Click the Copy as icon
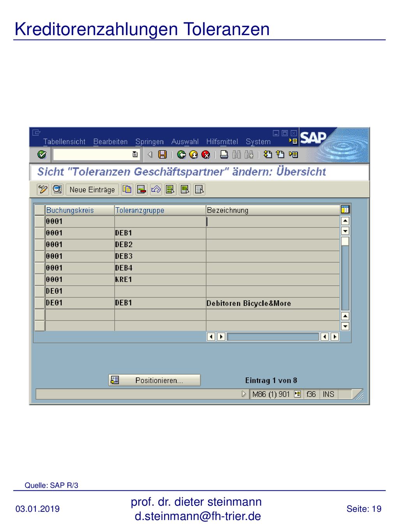The height and width of the screenshot is (532, 399). [x=127, y=189]
